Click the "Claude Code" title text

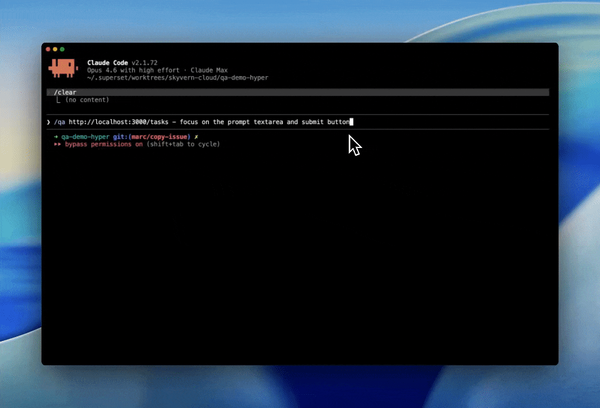[x=108, y=63]
